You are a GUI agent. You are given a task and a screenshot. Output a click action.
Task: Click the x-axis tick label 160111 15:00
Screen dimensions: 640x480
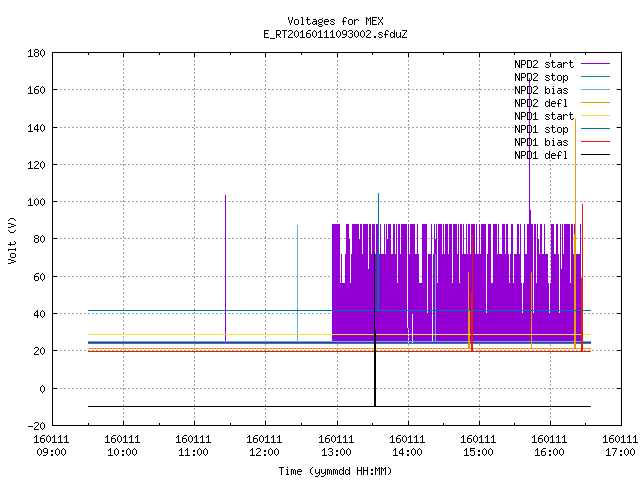pyautogui.click(x=478, y=446)
